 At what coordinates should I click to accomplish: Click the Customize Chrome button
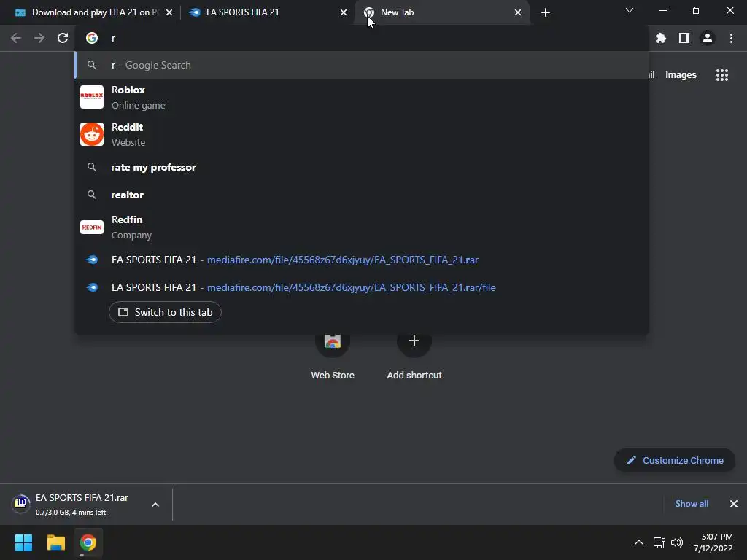pos(675,461)
